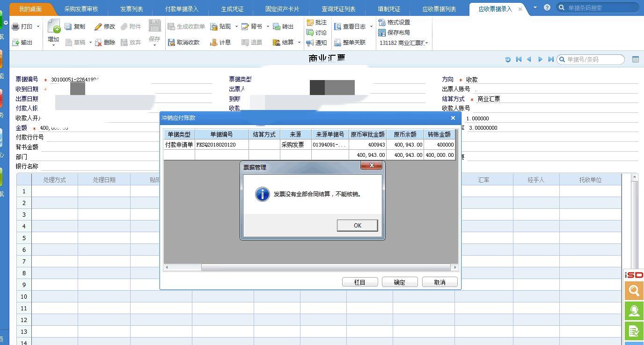Expand the 增加 dropdown arrow
Viewport: 644px width, 345px height.
coord(54,45)
